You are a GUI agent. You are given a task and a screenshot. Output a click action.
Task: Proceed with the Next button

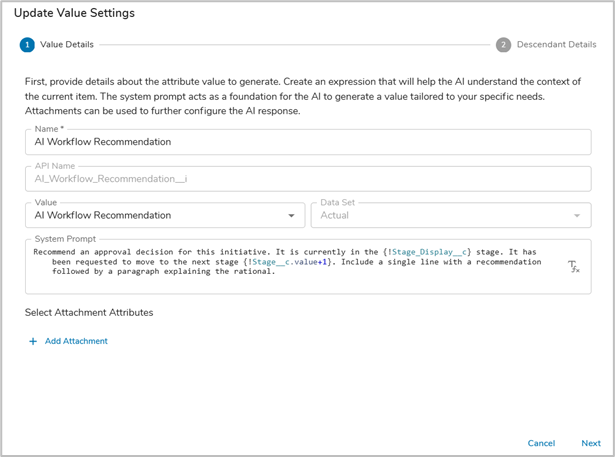pos(590,443)
